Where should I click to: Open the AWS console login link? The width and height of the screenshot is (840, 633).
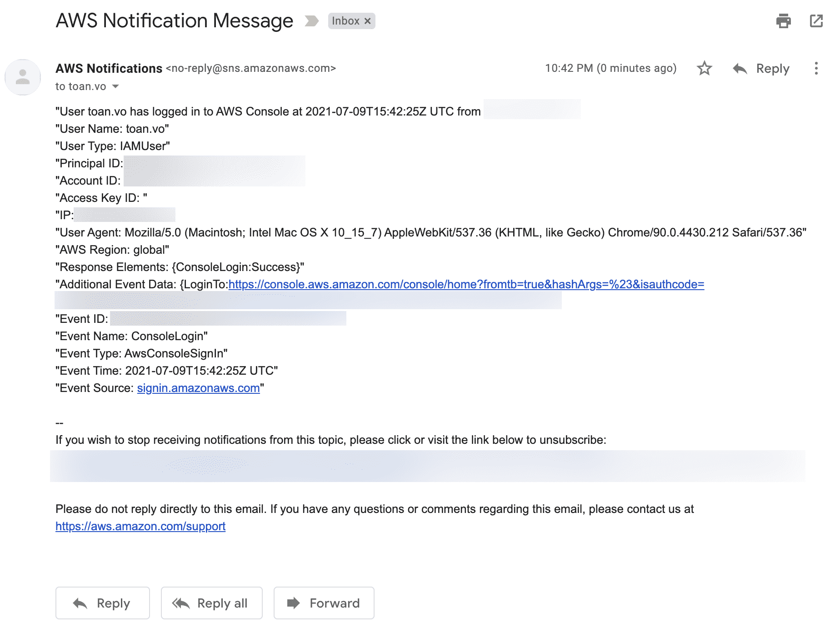[x=466, y=285]
